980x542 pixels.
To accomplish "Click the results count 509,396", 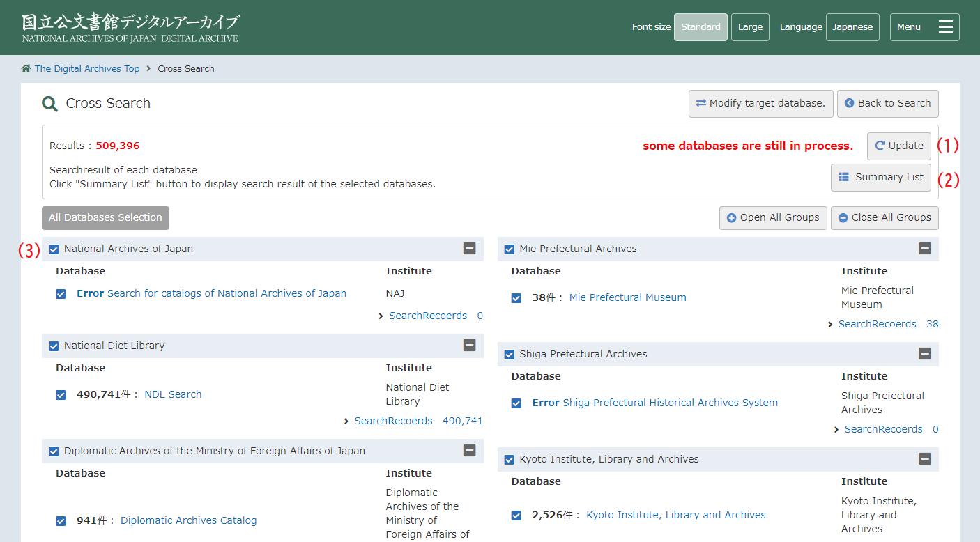I will tap(118, 146).
